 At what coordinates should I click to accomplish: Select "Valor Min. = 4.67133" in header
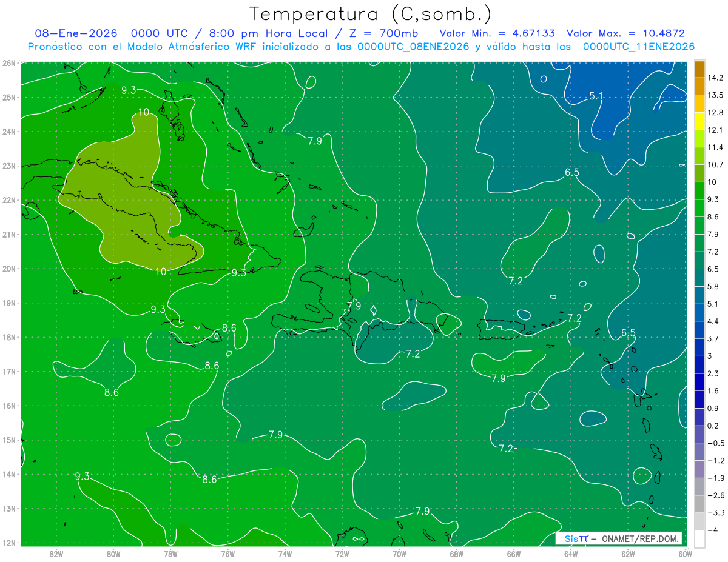pyautogui.click(x=497, y=34)
